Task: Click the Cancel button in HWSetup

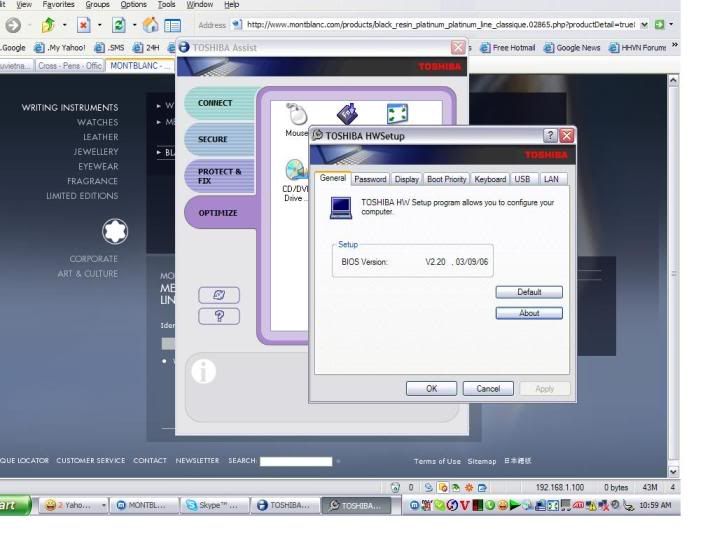Action: pos(488,388)
